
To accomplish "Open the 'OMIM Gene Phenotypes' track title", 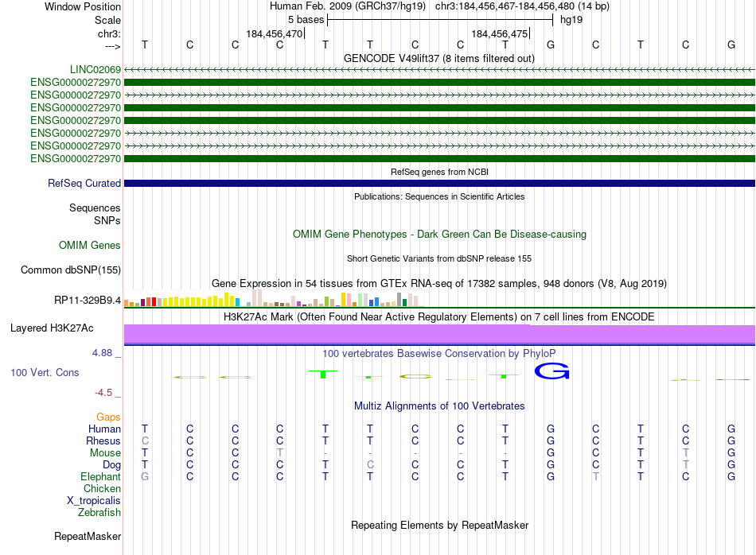I will point(439,234).
